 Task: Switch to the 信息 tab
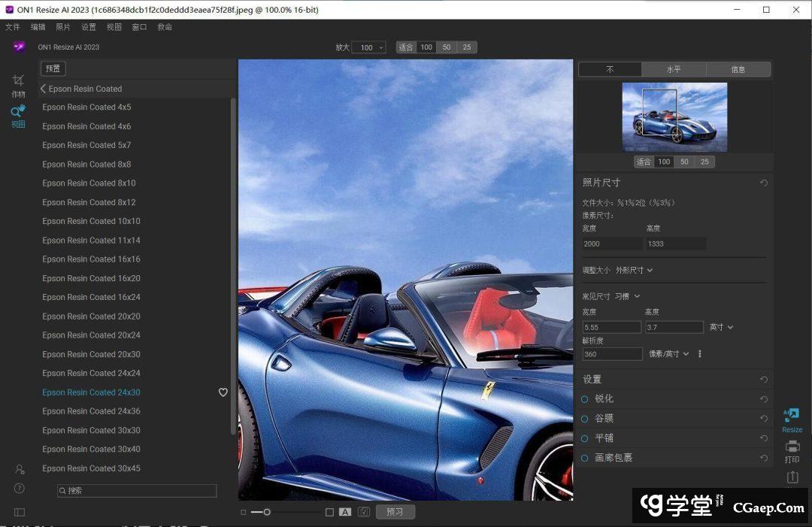pos(738,70)
